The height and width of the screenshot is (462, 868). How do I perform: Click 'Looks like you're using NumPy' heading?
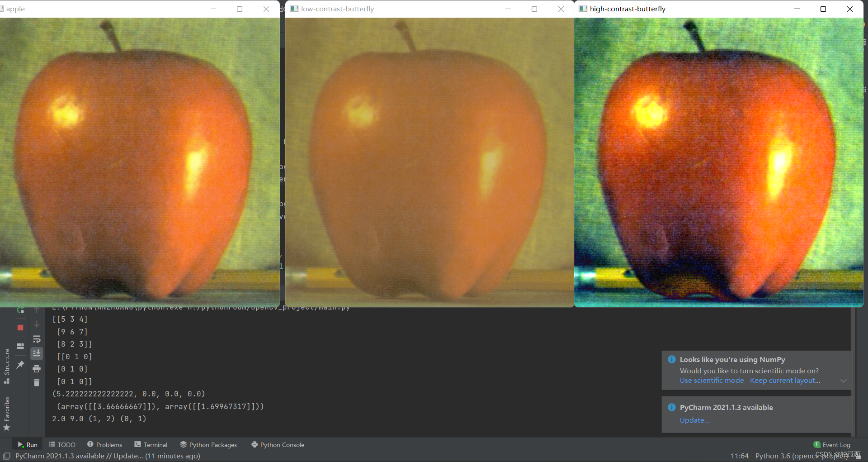732,360
